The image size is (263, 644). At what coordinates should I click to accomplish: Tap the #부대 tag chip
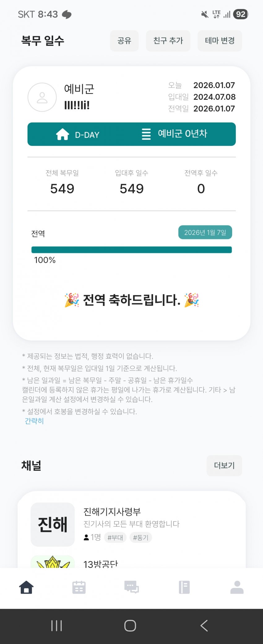(x=115, y=538)
